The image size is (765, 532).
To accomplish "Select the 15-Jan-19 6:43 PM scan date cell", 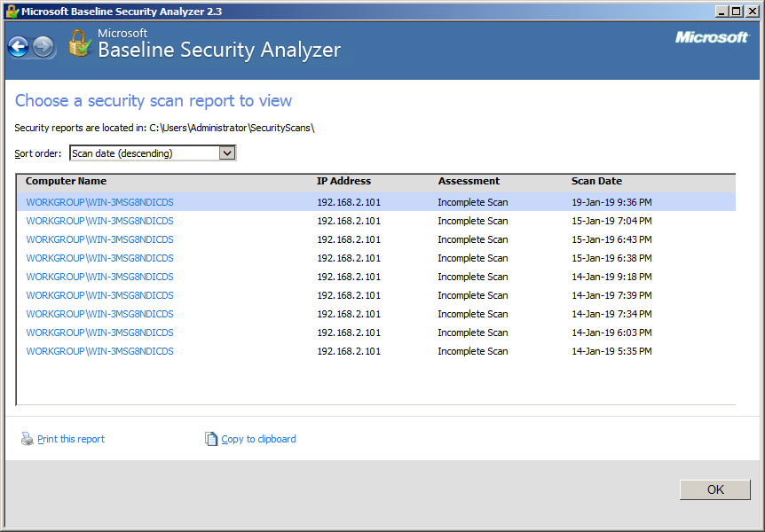I will coord(611,239).
